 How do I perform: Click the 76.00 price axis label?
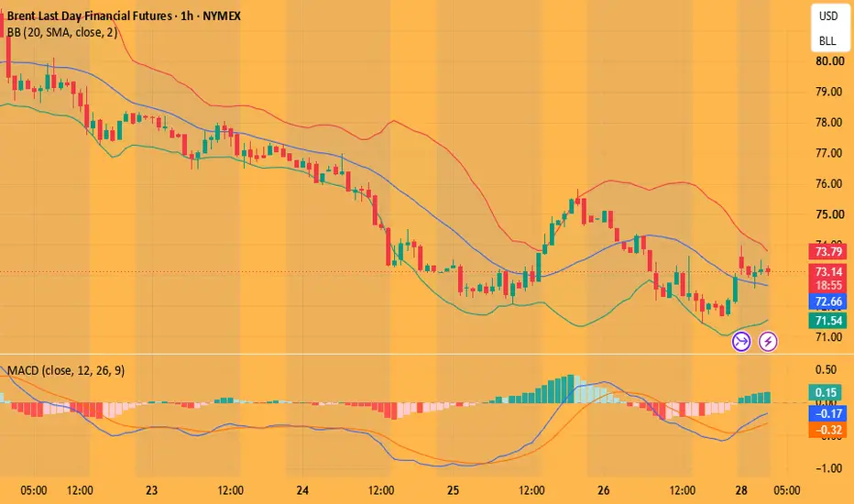829,183
